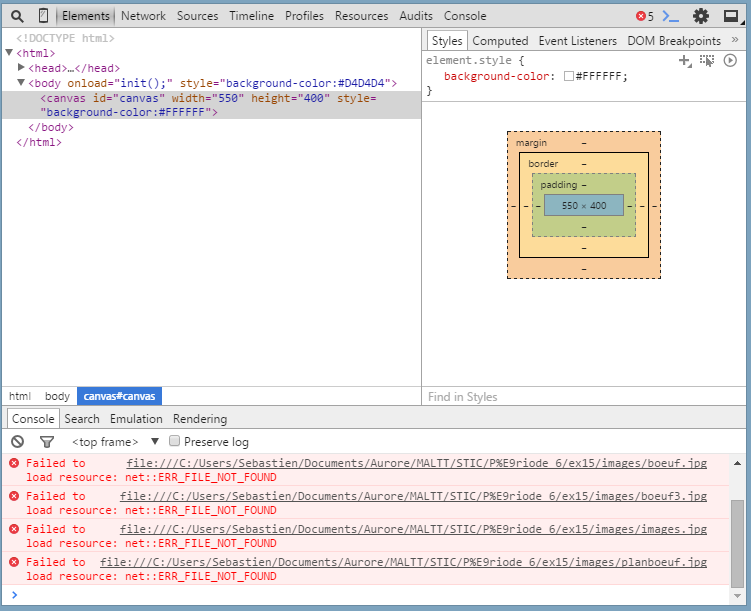Image resolution: width=751 pixels, height=611 pixels.
Task: Select body in the breadcrumb bar
Action: click(x=57, y=396)
